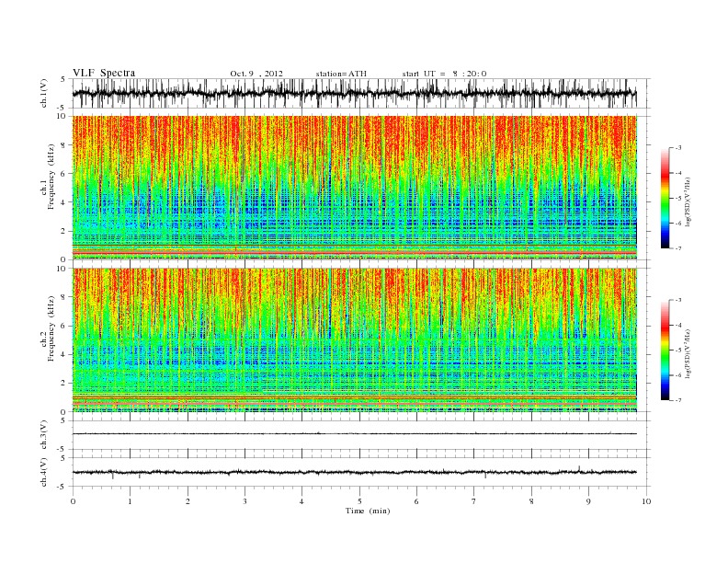The height and width of the screenshot is (563, 728).
Task: Click the date text "Oct. 9 , 2012"
Action: 256,74
